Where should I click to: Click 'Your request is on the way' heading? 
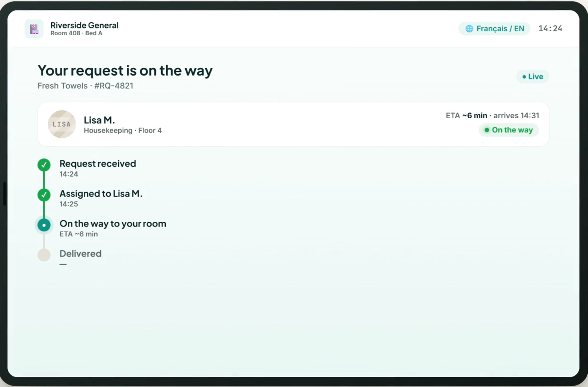[x=125, y=70]
